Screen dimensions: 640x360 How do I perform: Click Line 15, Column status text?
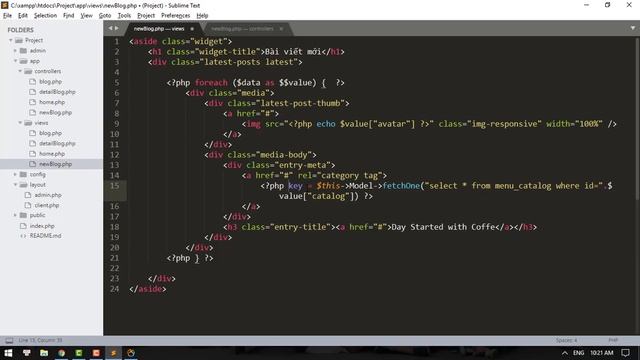[x=40, y=340]
